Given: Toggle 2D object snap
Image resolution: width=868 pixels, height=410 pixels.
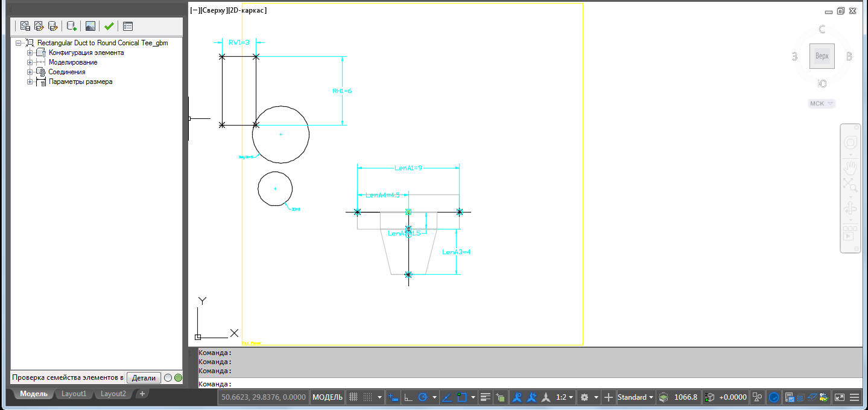Looking at the screenshot, I should pyautogui.click(x=463, y=397).
